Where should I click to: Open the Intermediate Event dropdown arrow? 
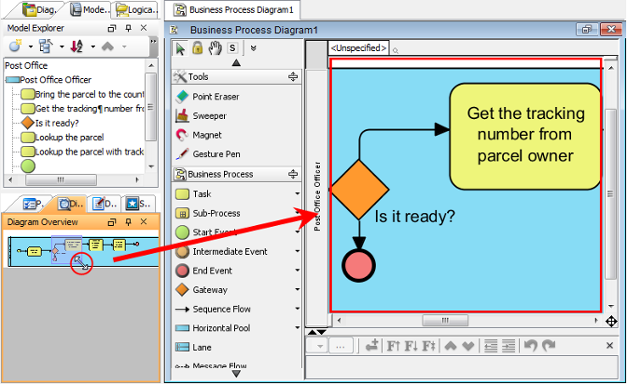(x=298, y=251)
